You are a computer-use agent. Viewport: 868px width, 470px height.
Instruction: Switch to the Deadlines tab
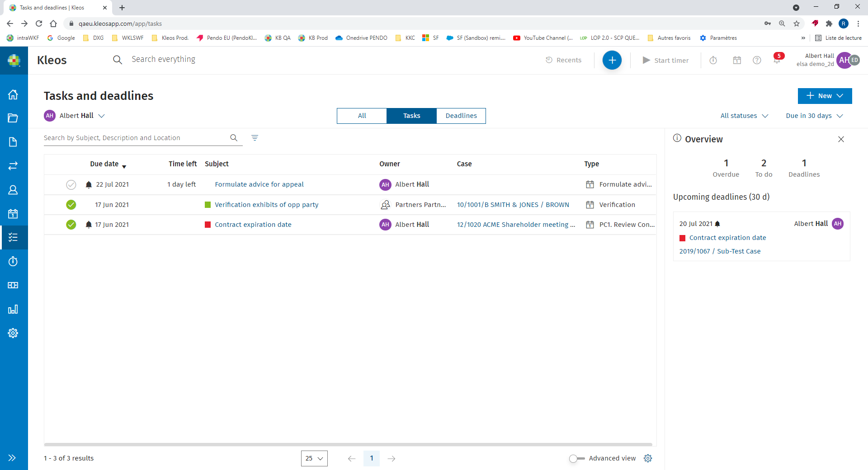(x=461, y=116)
